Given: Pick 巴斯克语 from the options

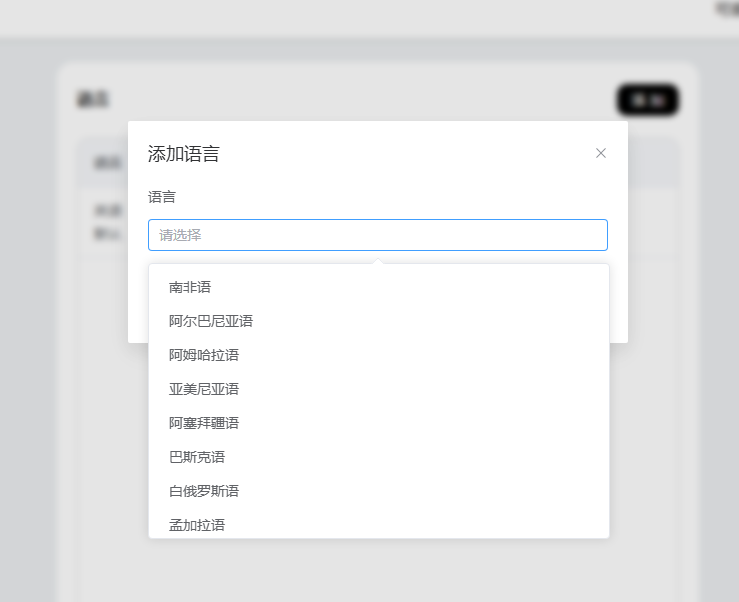Looking at the screenshot, I should pyautogui.click(x=197, y=457).
